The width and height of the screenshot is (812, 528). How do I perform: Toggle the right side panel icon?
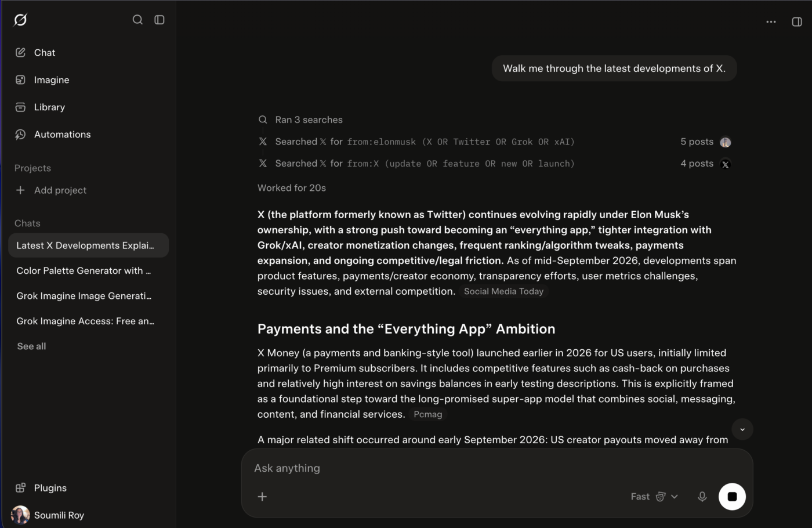(797, 21)
